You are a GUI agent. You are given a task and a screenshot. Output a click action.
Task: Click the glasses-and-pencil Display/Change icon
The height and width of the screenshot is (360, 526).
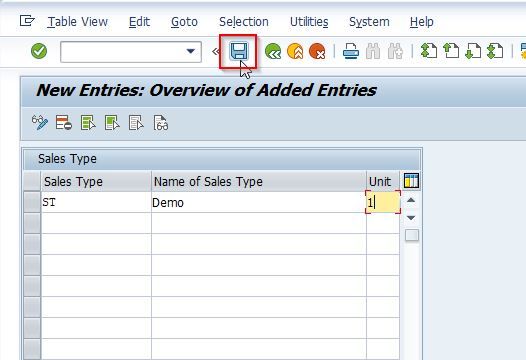click(40, 122)
